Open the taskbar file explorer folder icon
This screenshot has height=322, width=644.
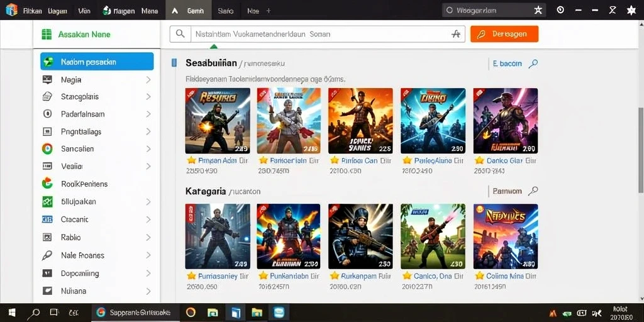click(257, 313)
